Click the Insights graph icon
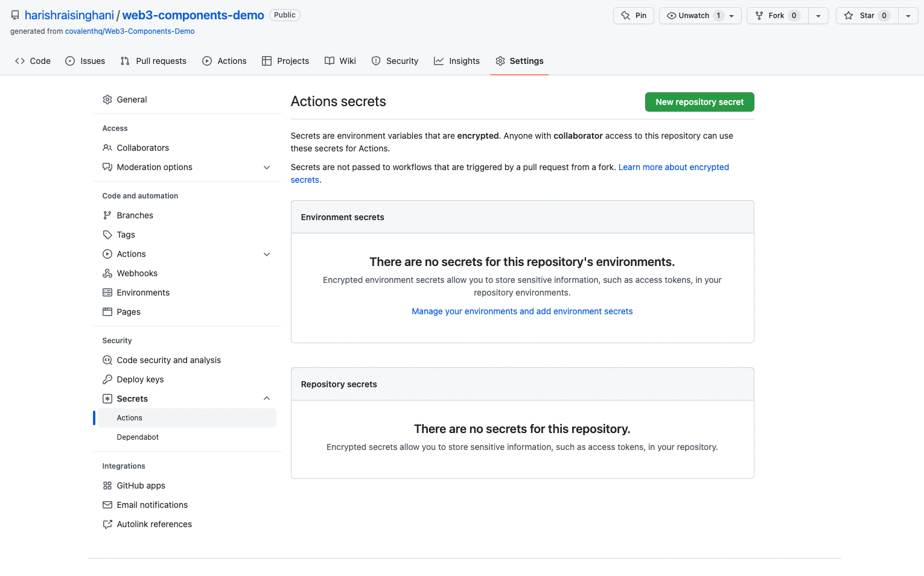The image size is (924, 576). tap(439, 61)
